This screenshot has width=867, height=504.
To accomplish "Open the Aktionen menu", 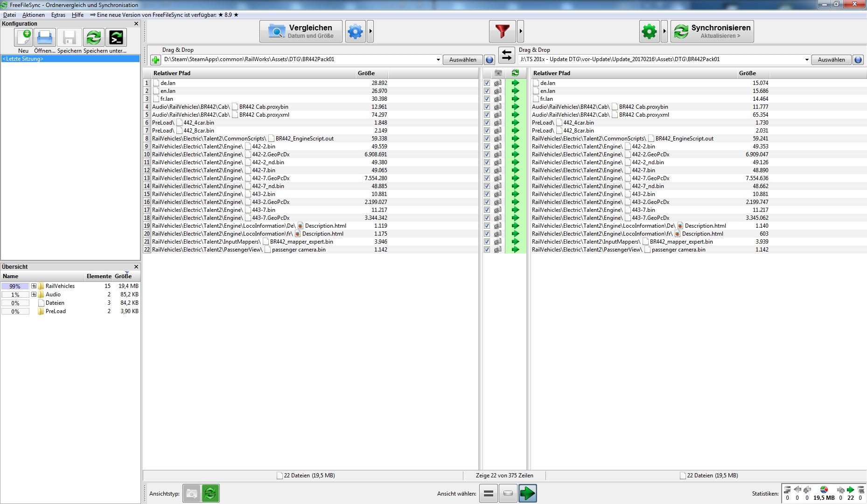I will click(34, 15).
